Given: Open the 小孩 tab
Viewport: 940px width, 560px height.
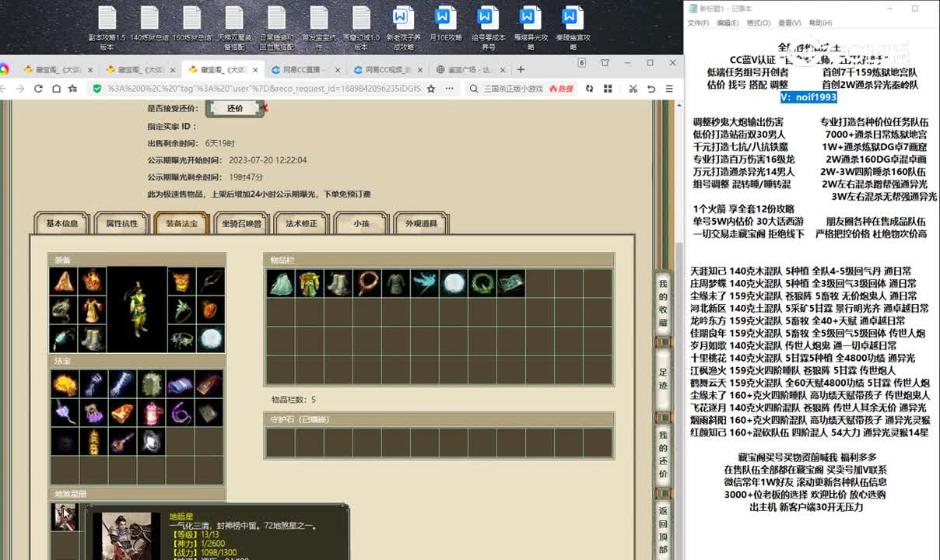Looking at the screenshot, I should [x=361, y=224].
